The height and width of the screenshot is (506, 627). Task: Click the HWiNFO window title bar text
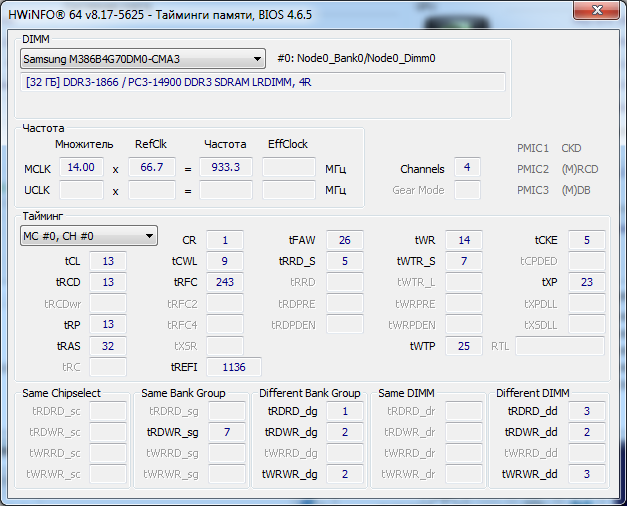coord(160,15)
